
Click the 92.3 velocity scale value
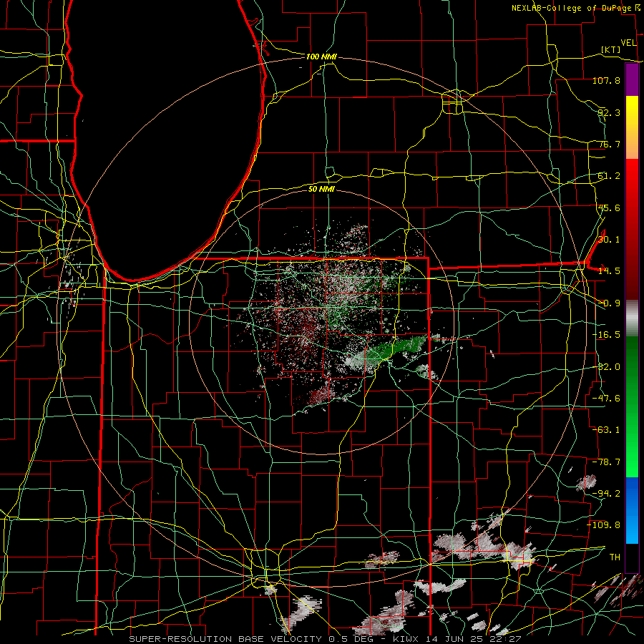pyautogui.click(x=609, y=112)
